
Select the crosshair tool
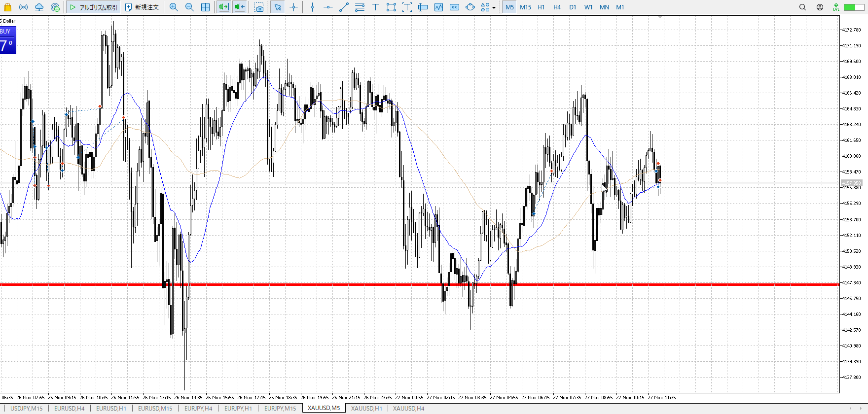[294, 7]
